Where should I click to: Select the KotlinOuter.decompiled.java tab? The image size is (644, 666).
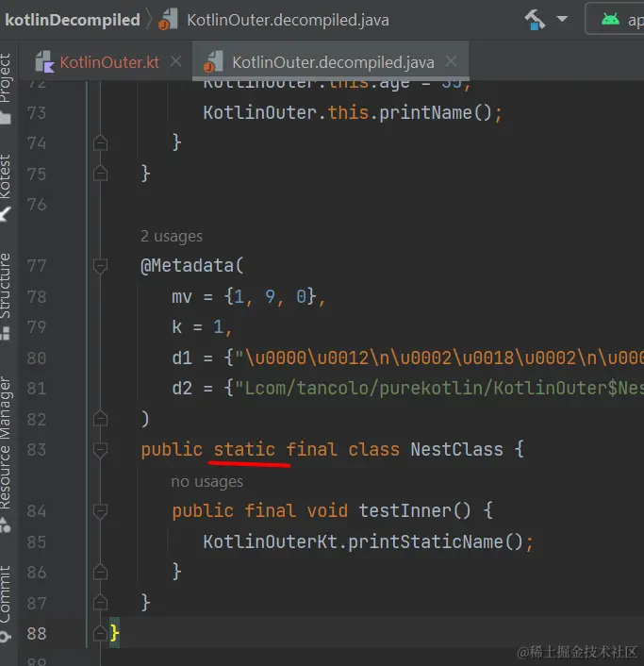coord(333,62)
